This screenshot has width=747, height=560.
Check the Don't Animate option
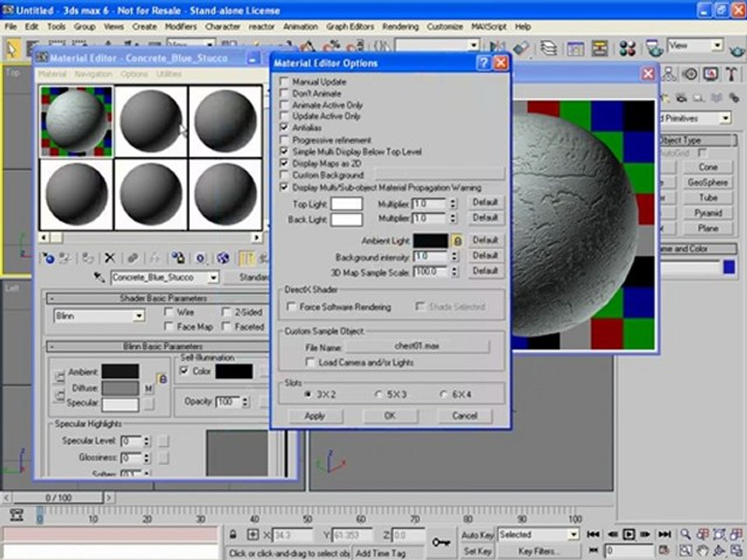click(285, 93)
